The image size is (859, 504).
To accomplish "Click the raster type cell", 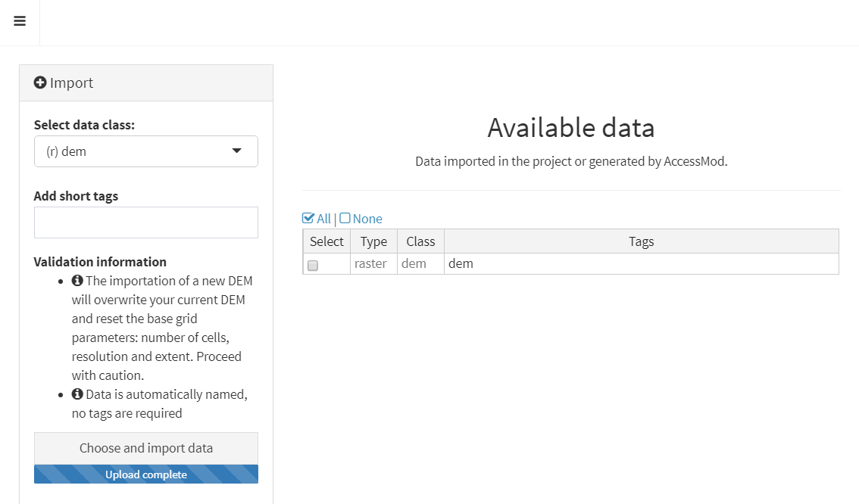I will (370, 264).
